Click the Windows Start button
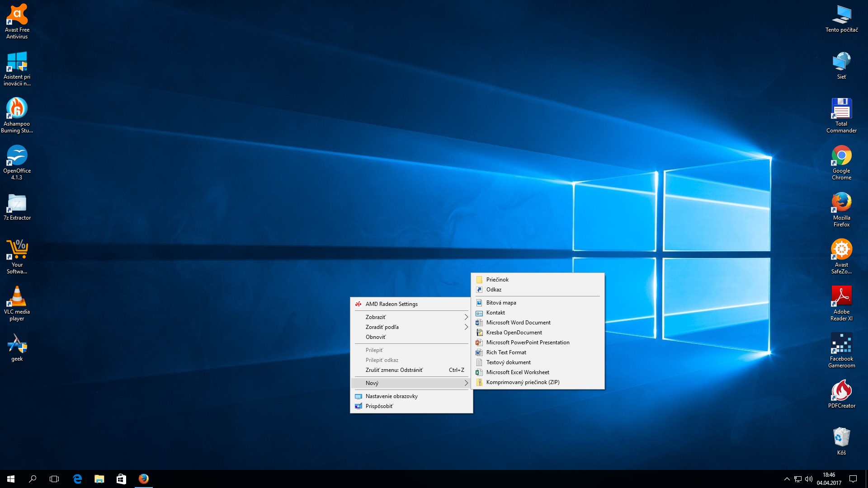The width and height of the screenshot is (868, 488). coord(11,479)
